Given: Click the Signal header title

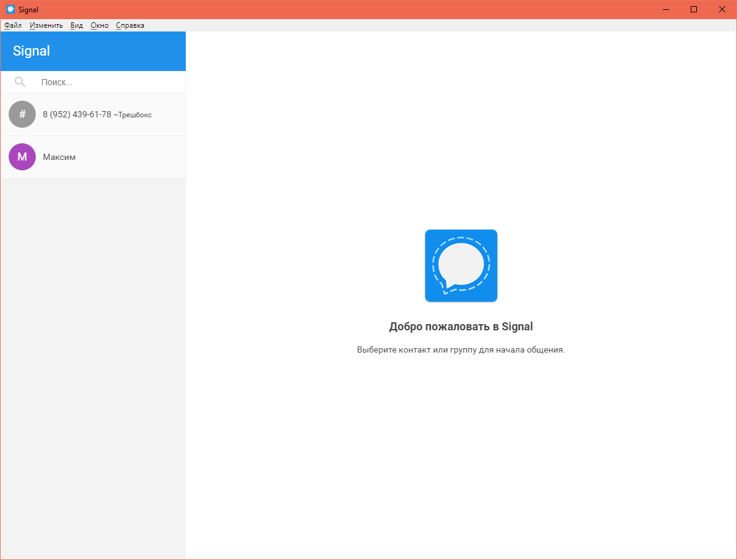Looking at the screenshot, I should [x=31, y=51].
